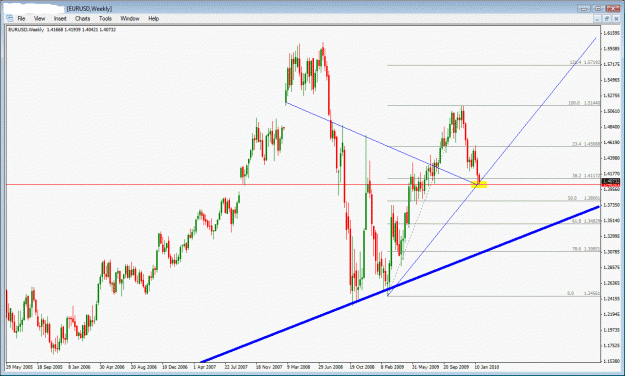Click the 22 Jul 2007 date label

236,367
